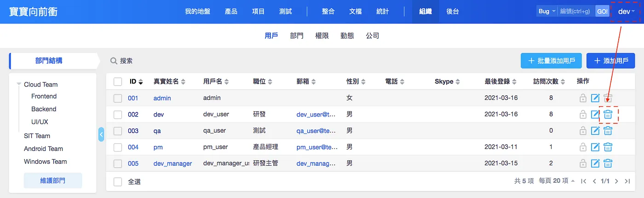
Task: Delete the pm user with trash icon
Action: pos(608,147)
